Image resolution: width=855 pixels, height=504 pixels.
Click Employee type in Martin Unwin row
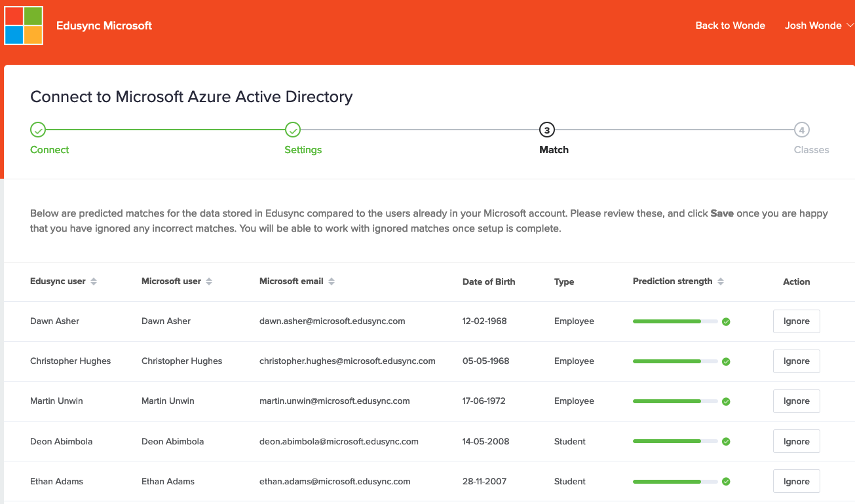[x=574, y=401]
